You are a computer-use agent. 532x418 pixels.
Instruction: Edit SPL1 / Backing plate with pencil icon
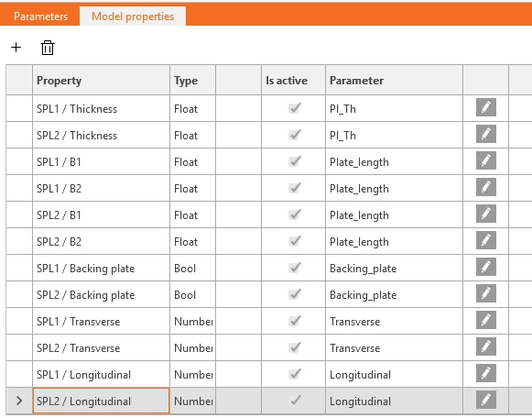click(486, 267)
